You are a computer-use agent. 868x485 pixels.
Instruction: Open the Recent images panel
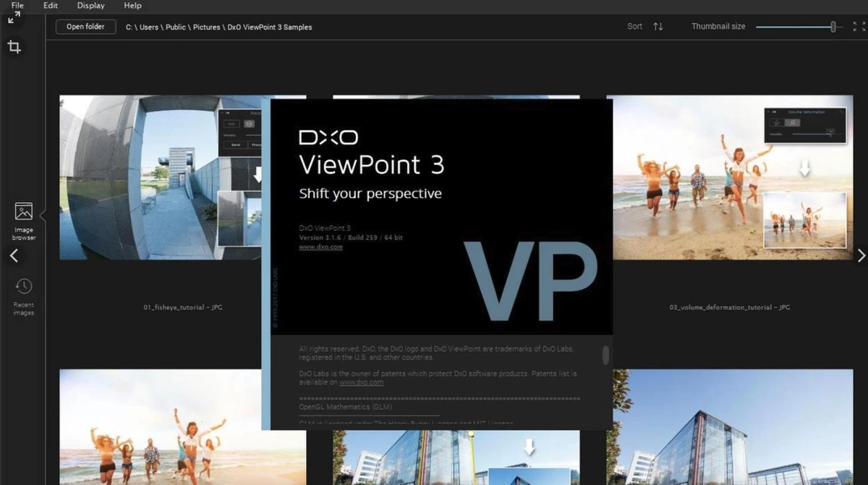click(23, 297)
